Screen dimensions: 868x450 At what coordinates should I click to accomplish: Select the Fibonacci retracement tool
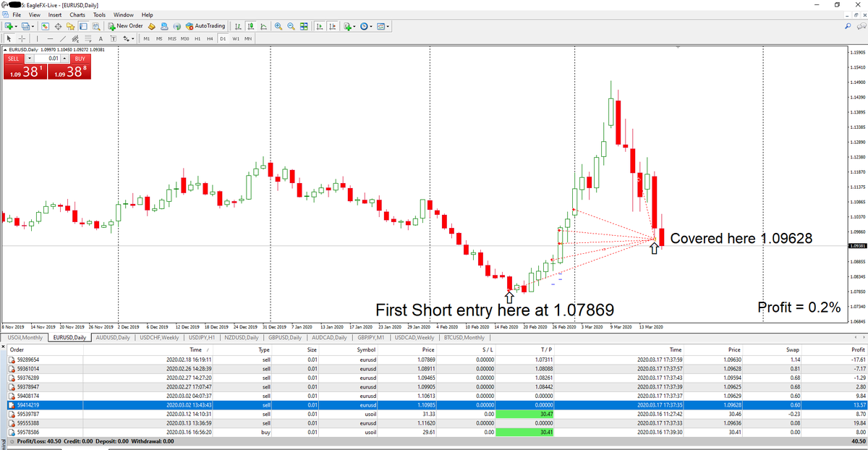click(x=88, y=38)
